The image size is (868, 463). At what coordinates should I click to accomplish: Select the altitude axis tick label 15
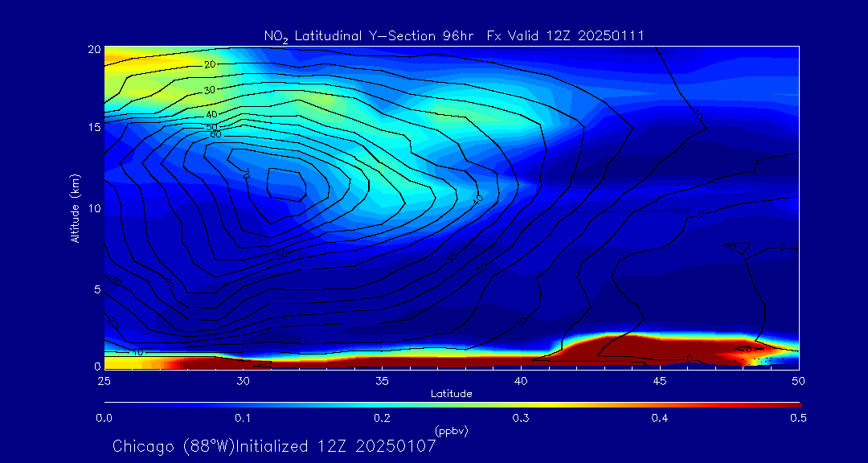click(x=94, y=127)
